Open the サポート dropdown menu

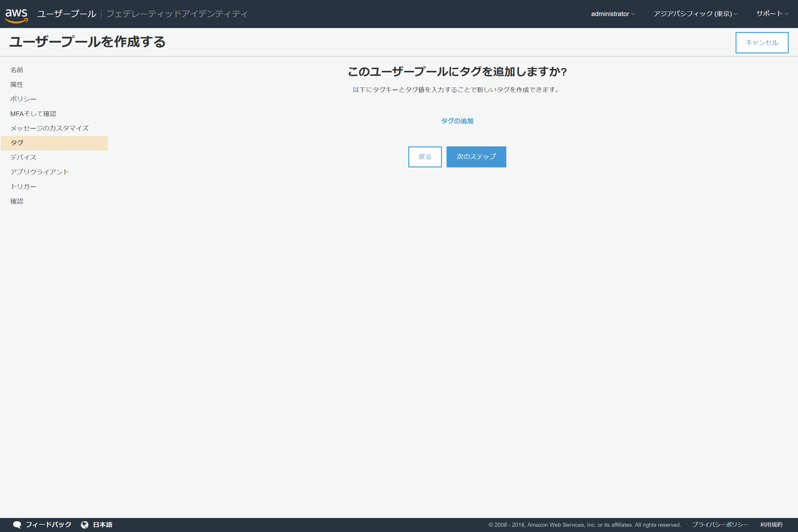pyautogui.click(x=773, y=14)
